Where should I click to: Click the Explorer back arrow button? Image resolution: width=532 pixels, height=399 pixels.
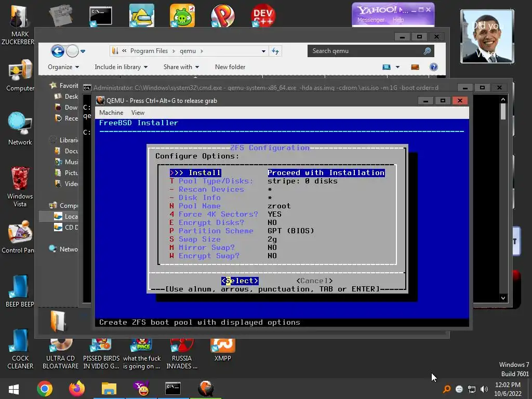pyautogui.click(x=58, y=51)
